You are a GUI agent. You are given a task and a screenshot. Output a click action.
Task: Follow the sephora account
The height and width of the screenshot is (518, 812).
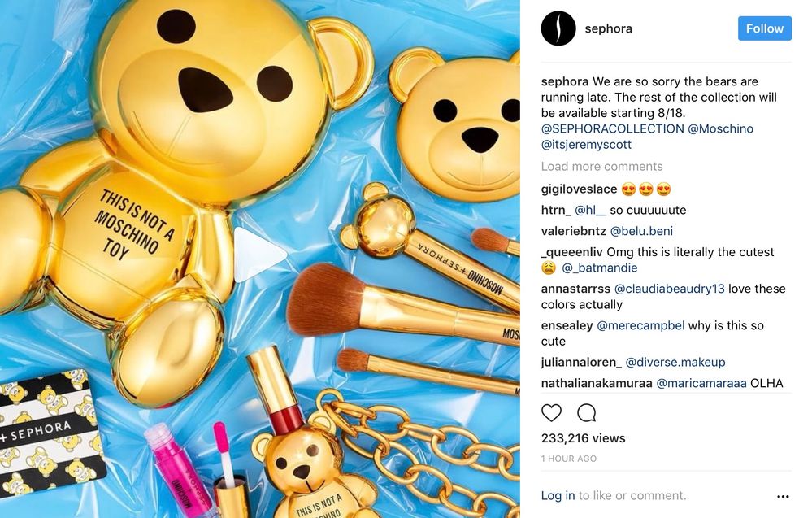click(x=764, y=28)
